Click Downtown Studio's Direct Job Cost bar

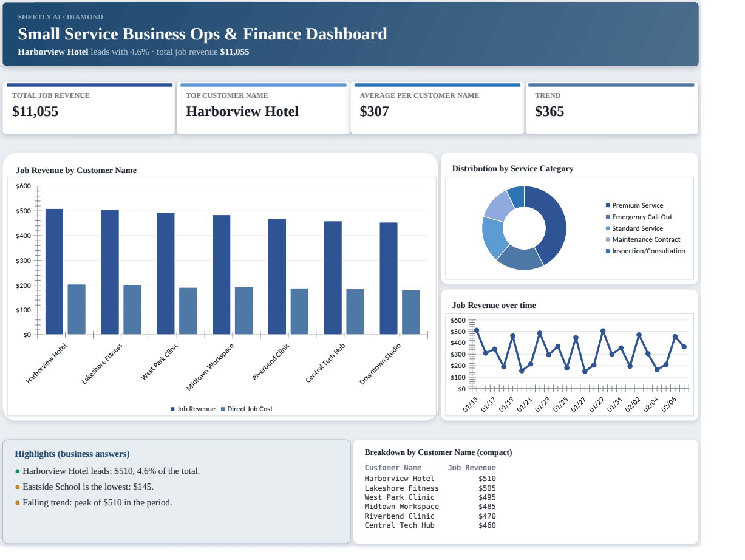click(x=411, y=312)
